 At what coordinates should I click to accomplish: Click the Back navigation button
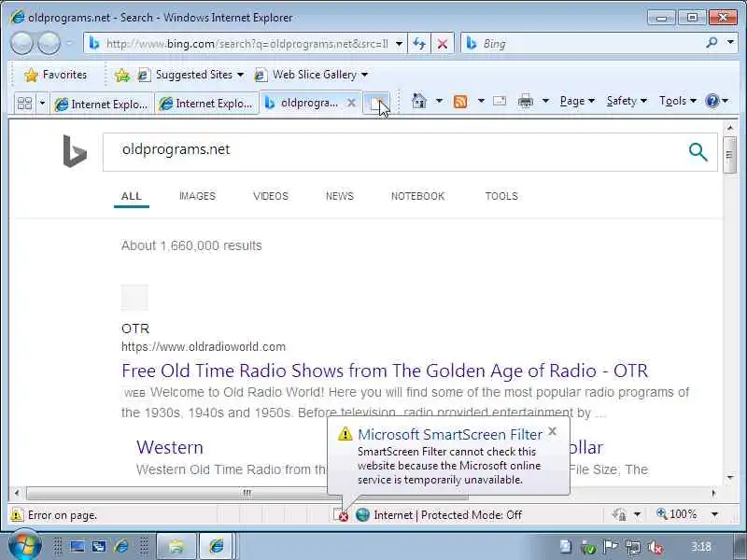pos(21,44)
